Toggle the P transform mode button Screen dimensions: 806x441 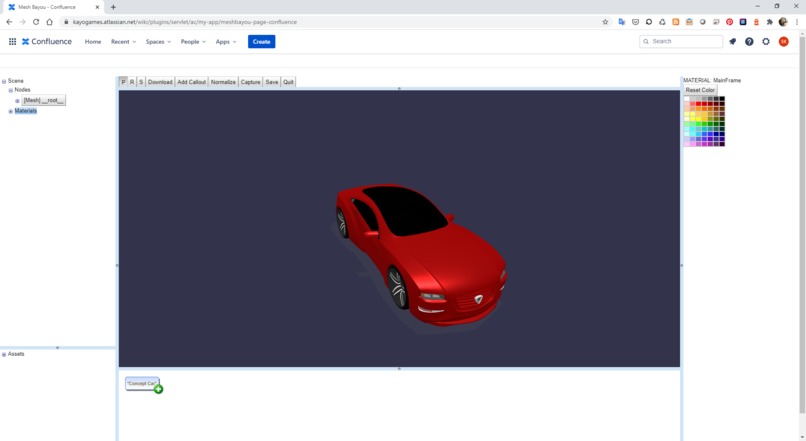point(123,82)
